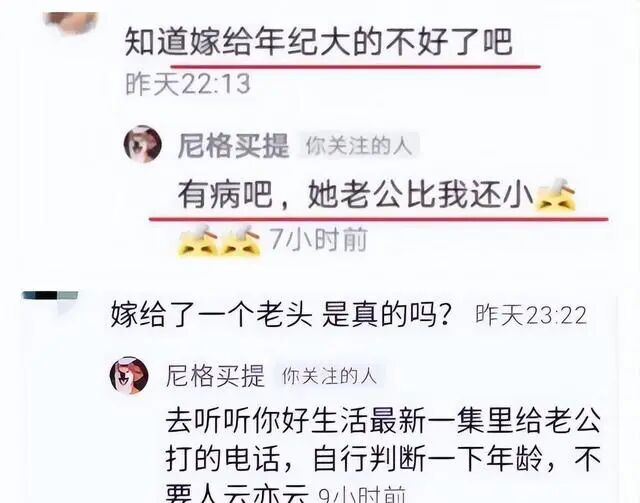Open the 尼格买提 username in the first reply
The height and width of the screenshot is (503, 640).
(233, 146)
